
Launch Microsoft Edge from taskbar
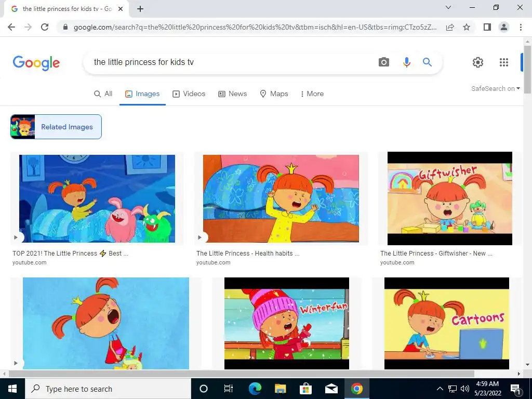click(255, 389)
